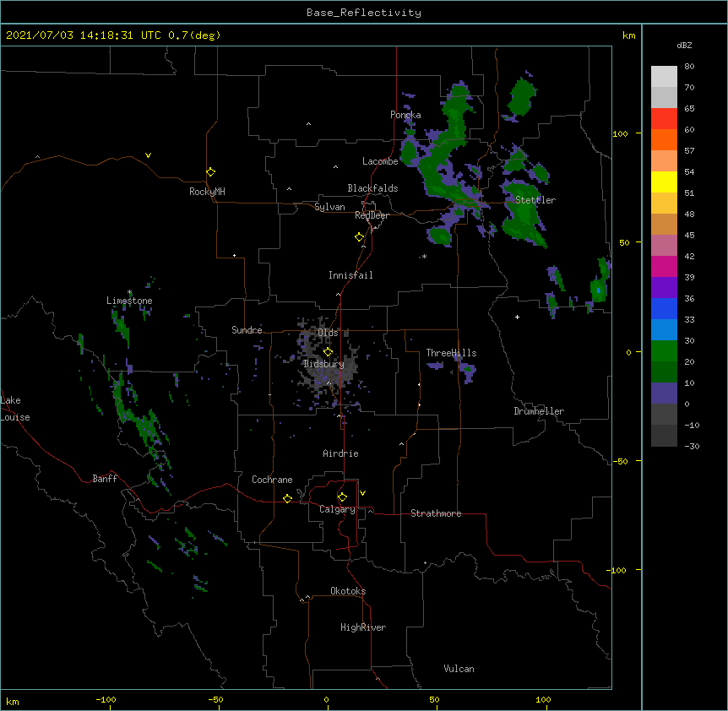This screenshot has width=728, height=711.
Task: Pick the light gray 70 dBZ legend swatch
Action: point(664,77)
